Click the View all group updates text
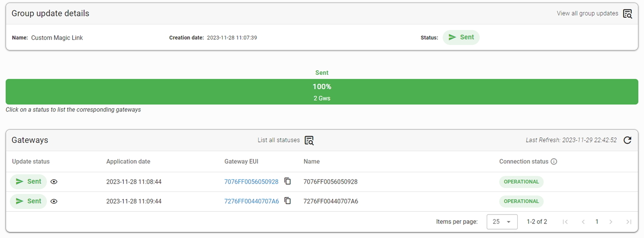Viewport: 644px width, 238px height. coord(587,14)
